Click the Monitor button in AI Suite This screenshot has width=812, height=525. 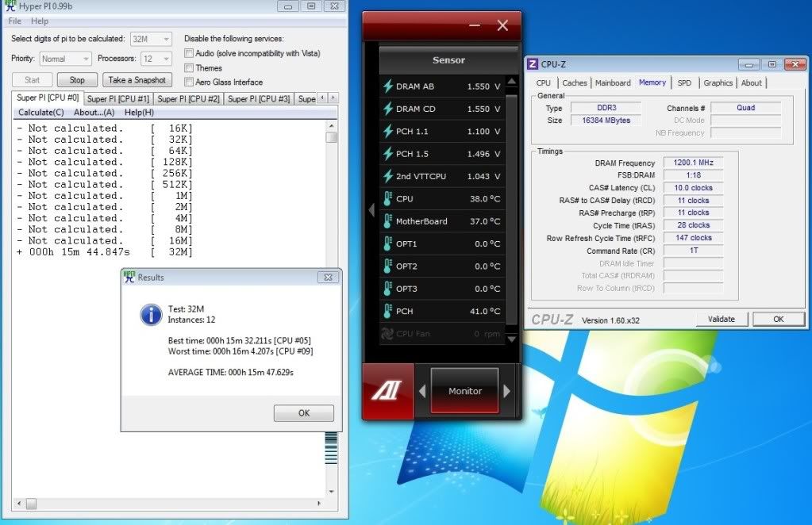click(x=465, y=391)
